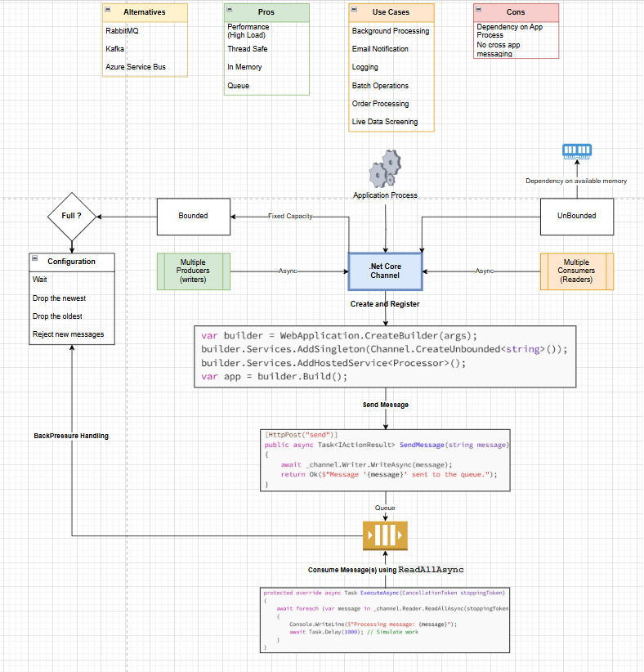Click the Email Notification use case entry
Viewport: 644px width, 672px height.
[x=380, y=49]
